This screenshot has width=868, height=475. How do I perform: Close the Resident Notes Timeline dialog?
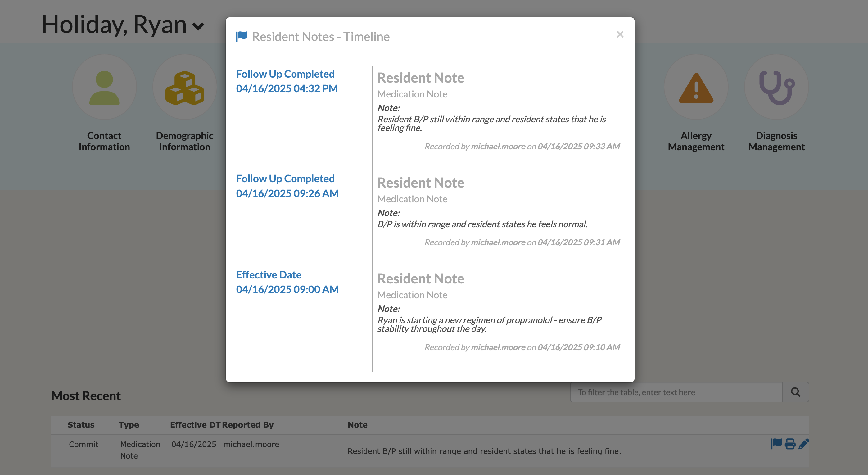coord(620,34)
